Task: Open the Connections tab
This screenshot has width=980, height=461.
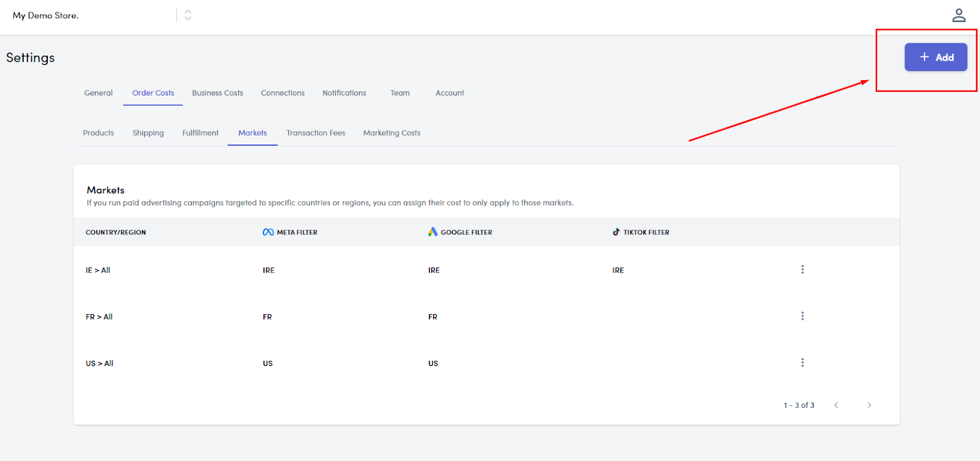Action: coord(282,93)
